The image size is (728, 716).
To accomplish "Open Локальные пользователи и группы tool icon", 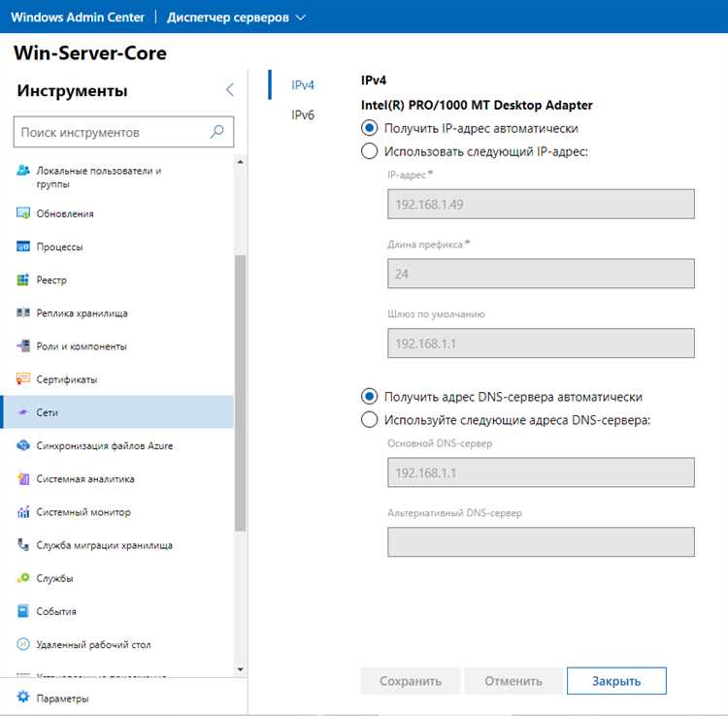I will tap(23, 171).
